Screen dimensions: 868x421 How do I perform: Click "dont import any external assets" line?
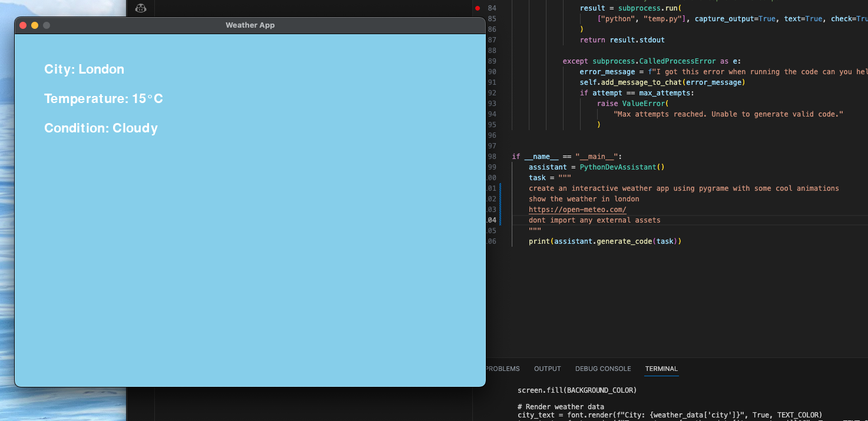click(x=595, y=220)
